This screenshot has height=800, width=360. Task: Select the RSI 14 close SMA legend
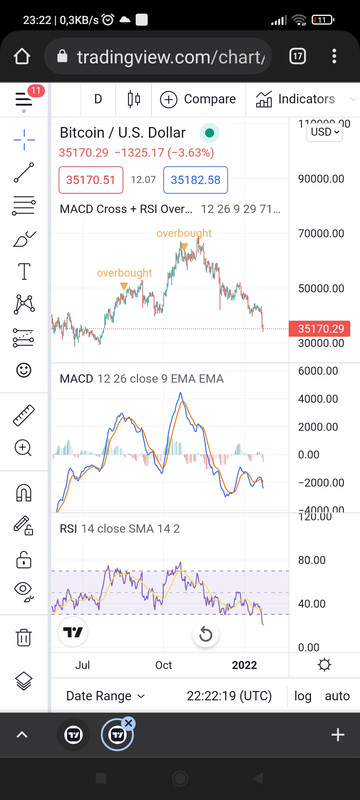(x=119, y=529)
